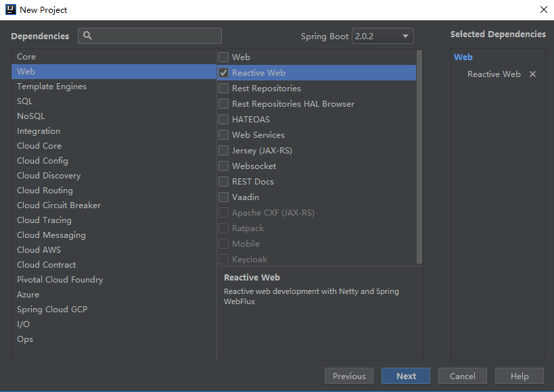Tick the Vaadin checkbox
This screenshot has width=554, height=392.
(x=223, y=197)
